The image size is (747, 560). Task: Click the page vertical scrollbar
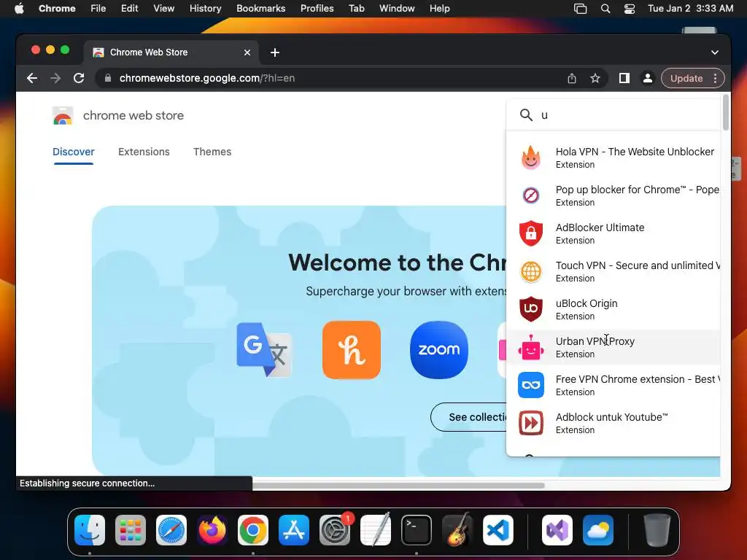click(x=726, y=112)
